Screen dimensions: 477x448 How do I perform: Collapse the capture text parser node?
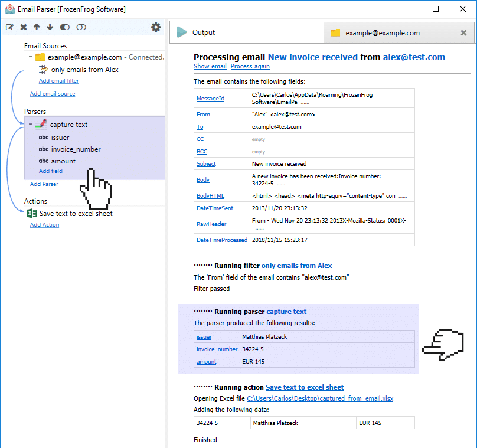31,124
